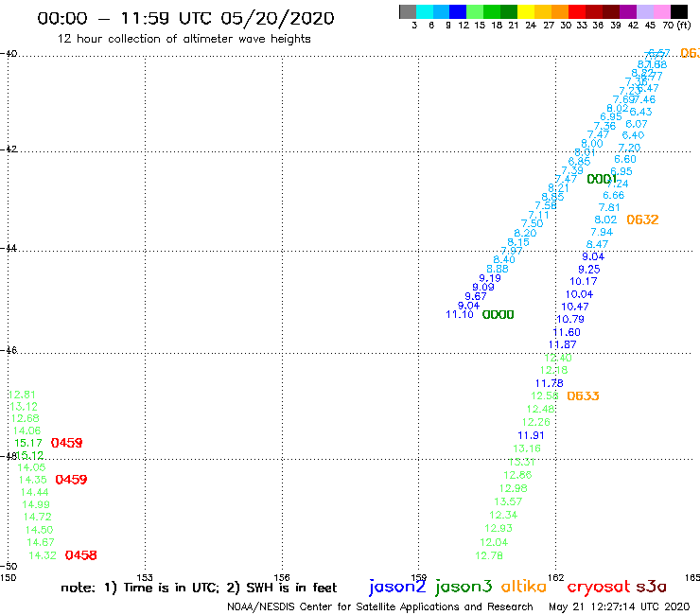700x615 pixels.
Task: Click the wave height value '9.67'
Action: tap(476, 296)
